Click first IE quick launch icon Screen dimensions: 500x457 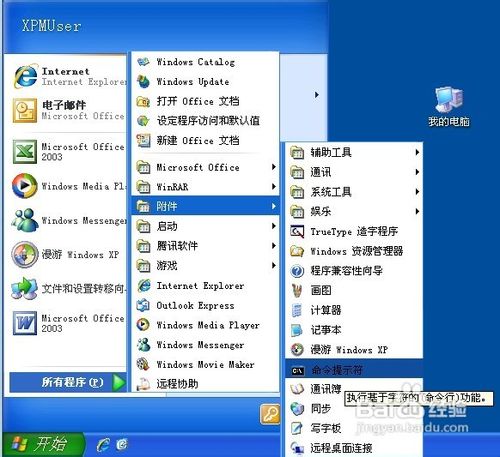coord(103,445)
